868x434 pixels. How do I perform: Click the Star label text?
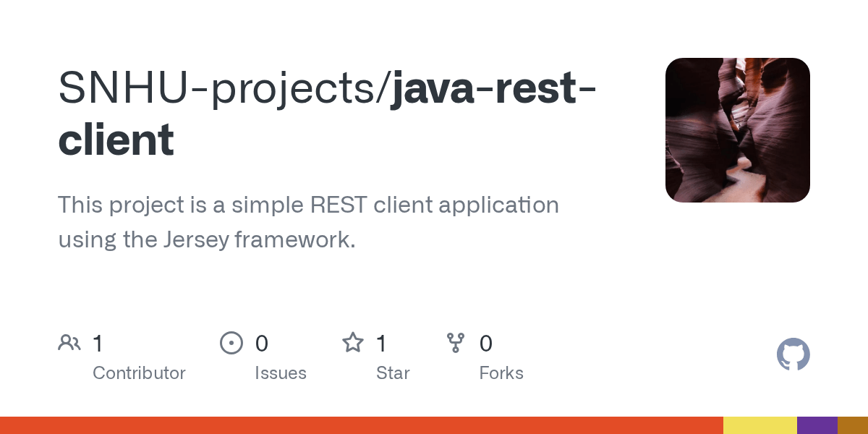point(393,373)
